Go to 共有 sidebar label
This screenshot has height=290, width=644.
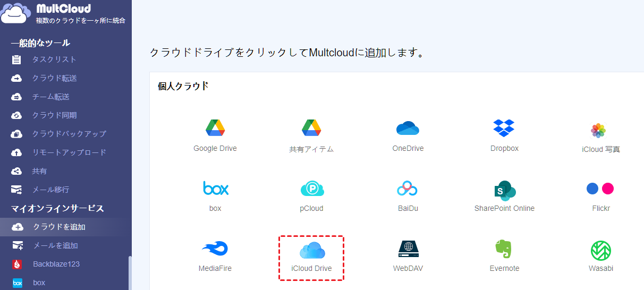[39, 171]
